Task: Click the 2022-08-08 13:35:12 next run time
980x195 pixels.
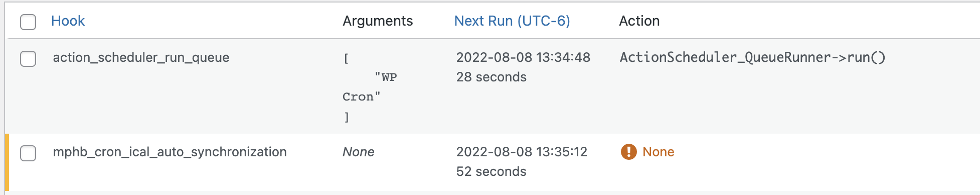Action: point(522,152)
